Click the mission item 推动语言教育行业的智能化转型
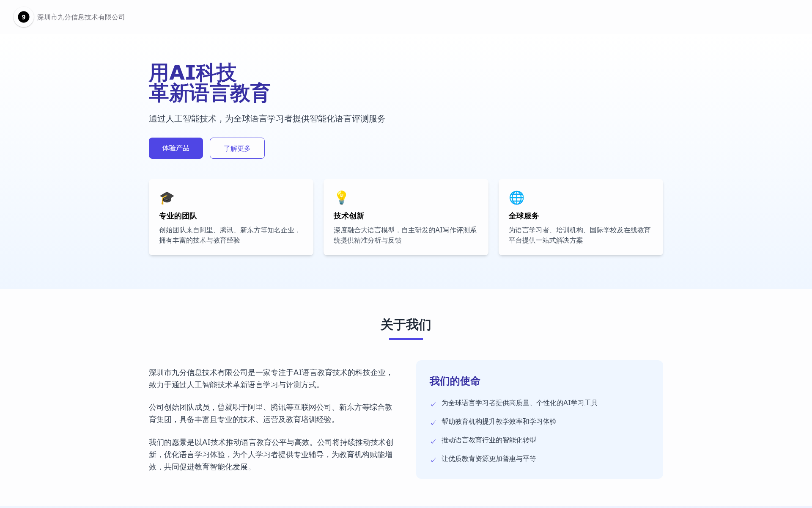Image resolution: width=812 pixels, height=508 pixels. point(489,440)
